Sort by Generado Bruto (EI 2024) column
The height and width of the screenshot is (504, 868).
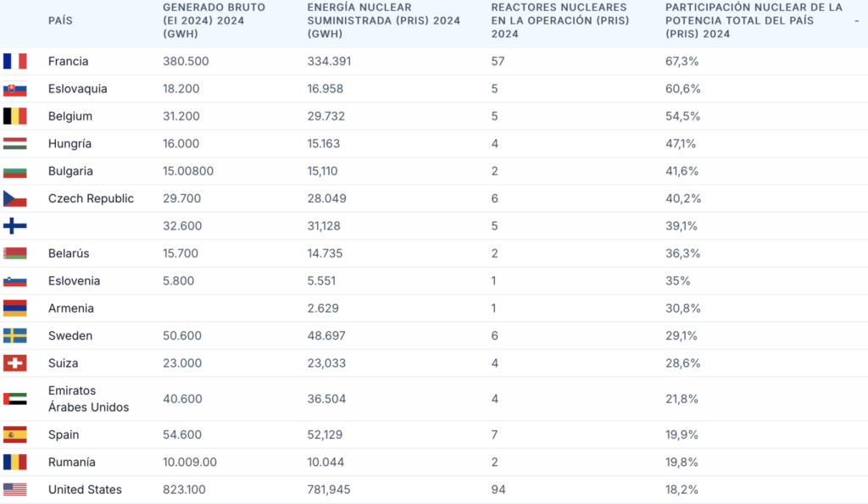214,20
